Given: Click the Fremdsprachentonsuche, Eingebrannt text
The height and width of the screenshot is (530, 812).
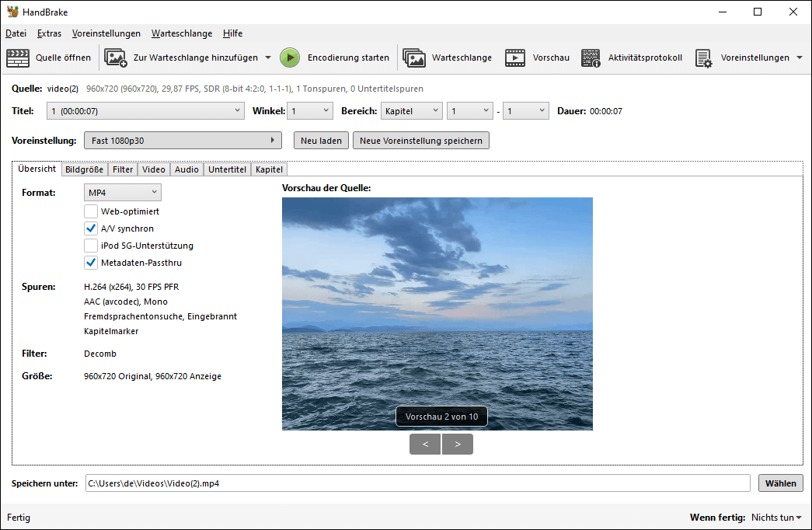Looking at the screenshot, I should (161, 316).
